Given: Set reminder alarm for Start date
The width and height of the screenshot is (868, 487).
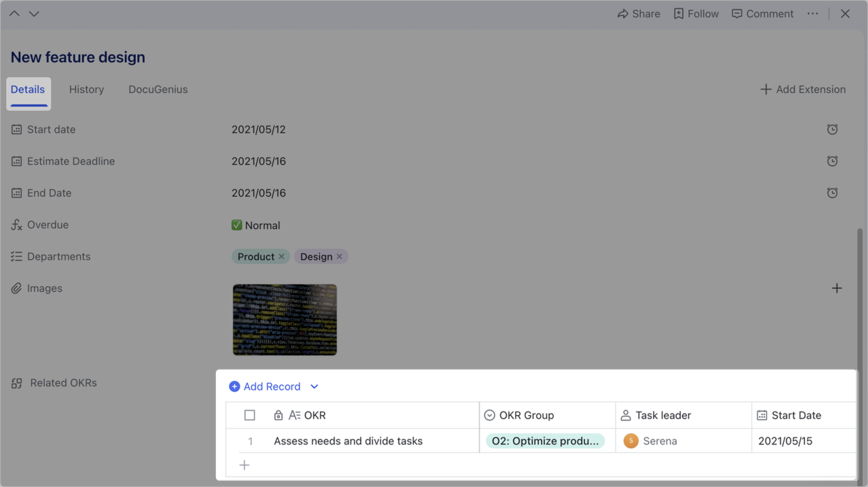Looking at the screenshot, I should tap(832, 129).
